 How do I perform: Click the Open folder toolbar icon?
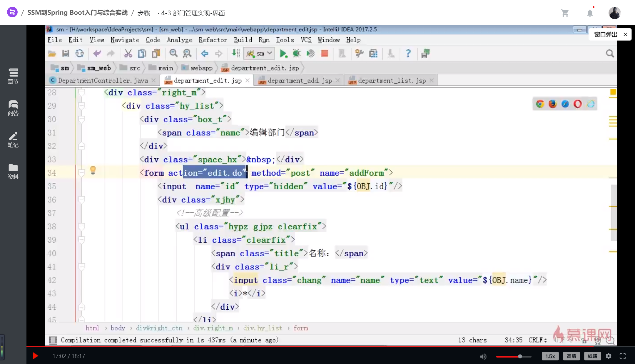pyautogui.click(x=52, y=53)
